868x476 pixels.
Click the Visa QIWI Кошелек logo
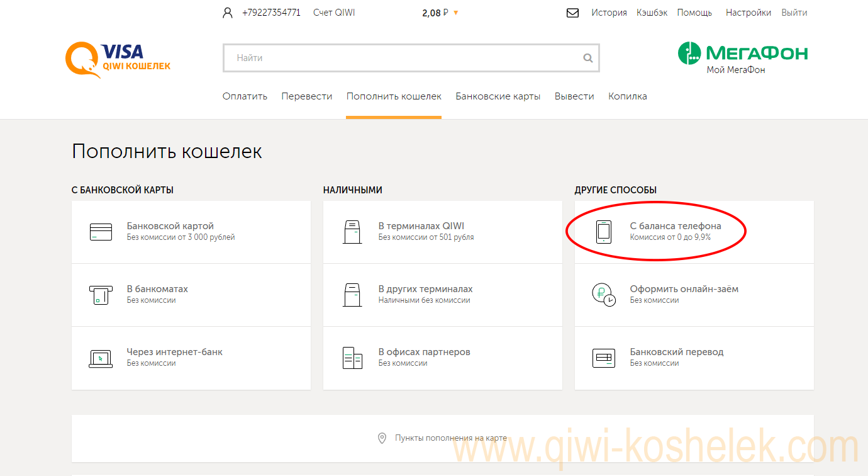click(x=118, y=60)
